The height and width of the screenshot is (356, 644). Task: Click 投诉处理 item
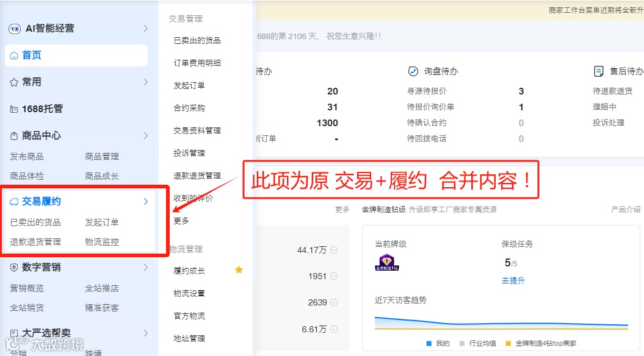pos(608,123)
